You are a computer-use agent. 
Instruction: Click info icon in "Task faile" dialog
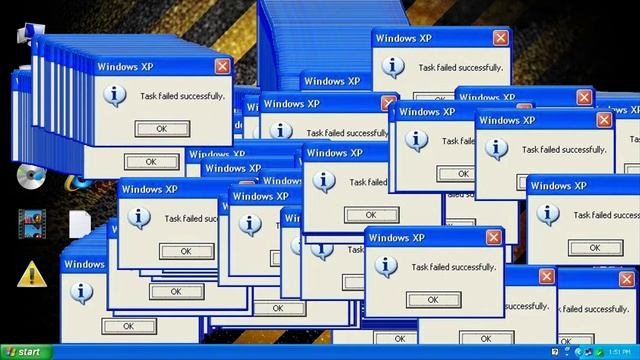click(416, 141)
